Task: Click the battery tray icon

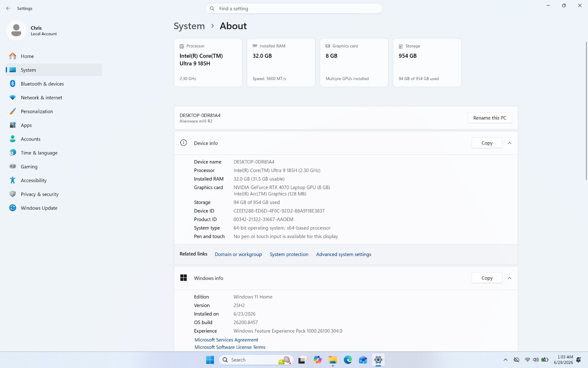Action: pos(545,360)
